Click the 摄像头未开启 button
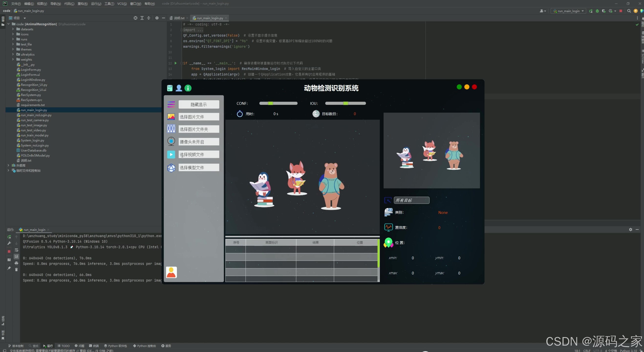This screenshot has width=644, height=352. (199, 142)
